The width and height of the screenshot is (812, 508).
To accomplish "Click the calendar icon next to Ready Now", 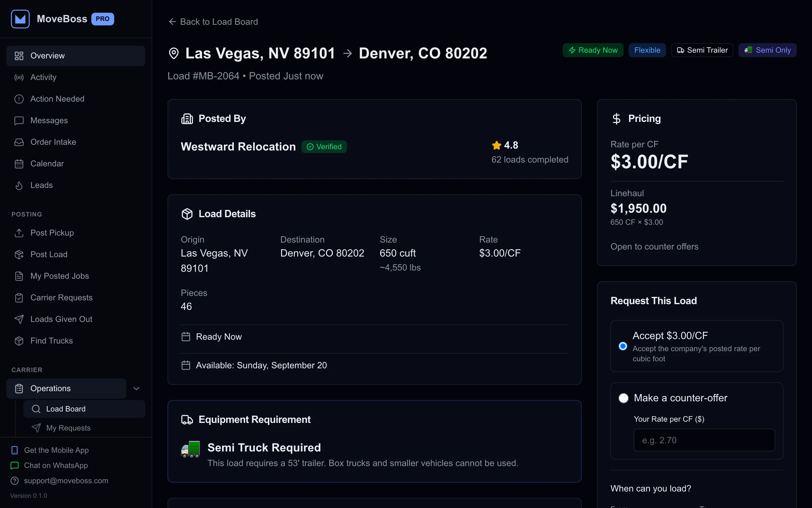I will pyautogui.click(x=186, y=337).
